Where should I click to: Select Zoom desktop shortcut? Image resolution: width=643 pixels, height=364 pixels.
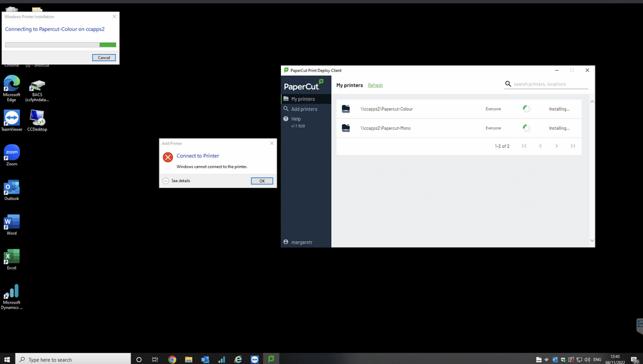click(x=12, y=155)
